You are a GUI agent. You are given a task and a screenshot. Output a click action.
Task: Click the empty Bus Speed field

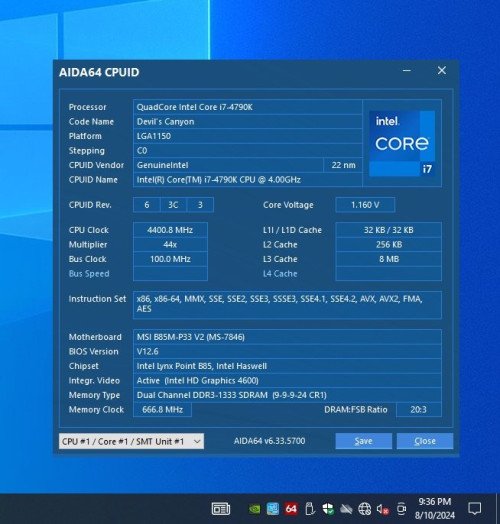[x=170, y=274]
